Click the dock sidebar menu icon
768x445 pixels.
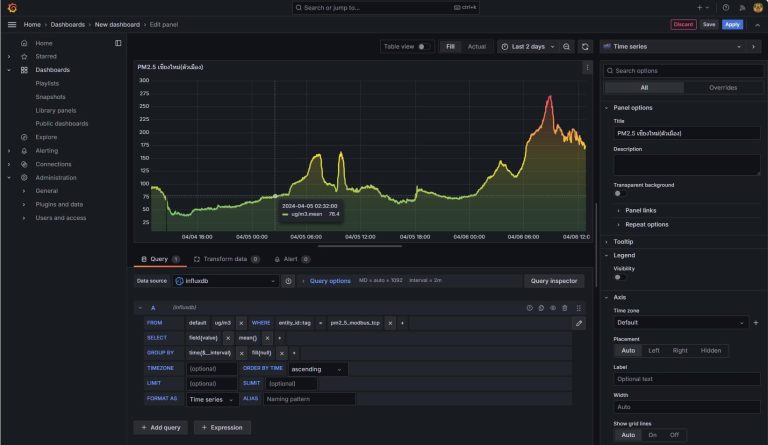click(118, 43)
